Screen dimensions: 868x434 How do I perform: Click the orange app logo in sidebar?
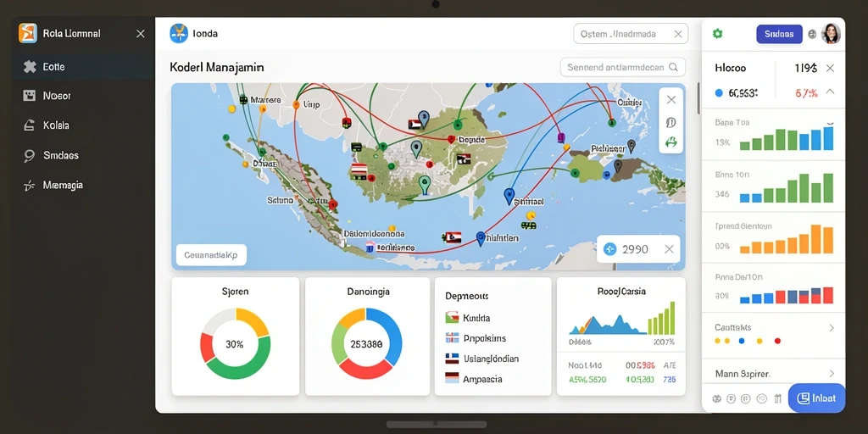(28, 33)
